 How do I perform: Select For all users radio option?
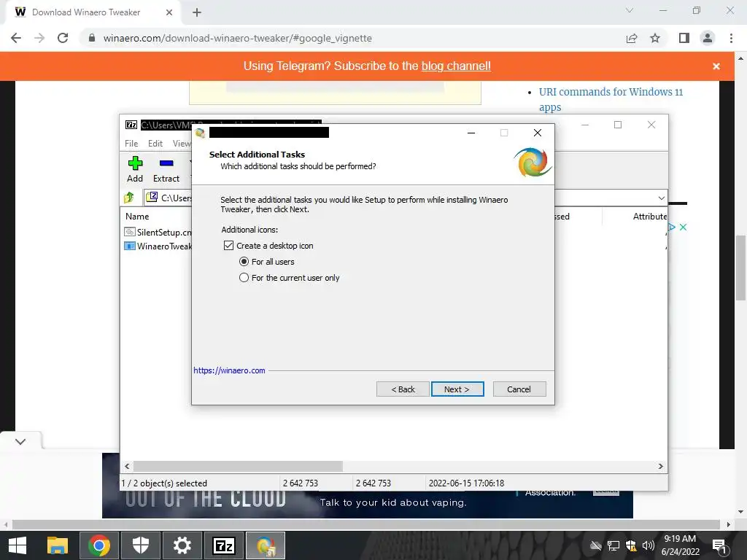(244, 262)
